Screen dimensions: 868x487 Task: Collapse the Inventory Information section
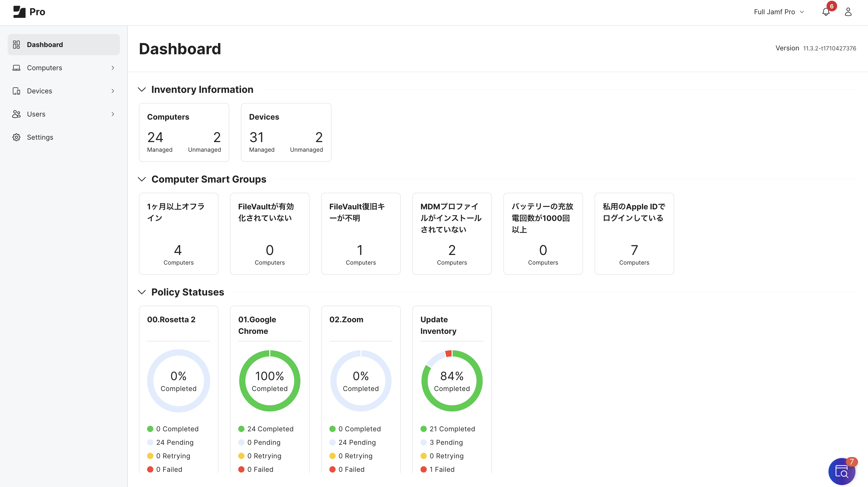pos(142,89)
